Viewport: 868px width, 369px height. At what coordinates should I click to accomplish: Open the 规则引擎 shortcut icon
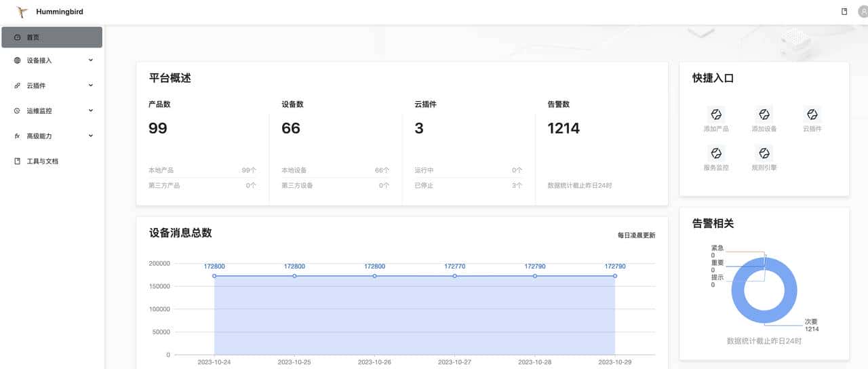(764, 153)
